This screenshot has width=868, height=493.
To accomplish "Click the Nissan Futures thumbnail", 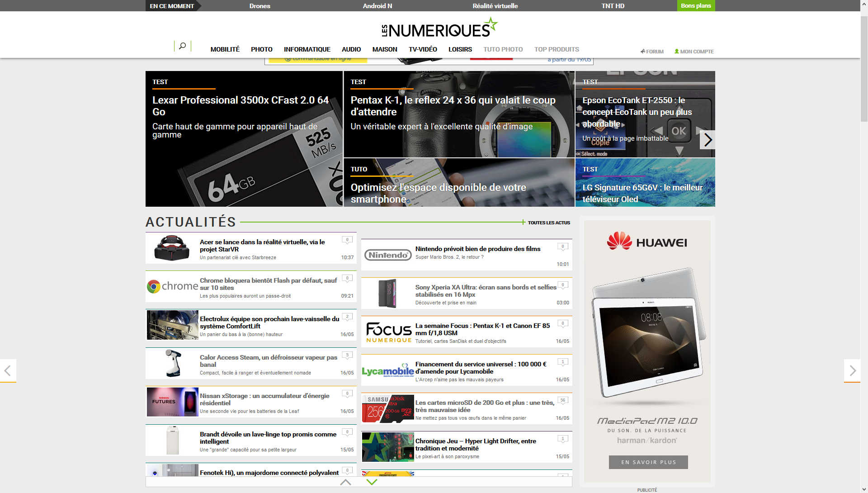I will tap(173, 402).
